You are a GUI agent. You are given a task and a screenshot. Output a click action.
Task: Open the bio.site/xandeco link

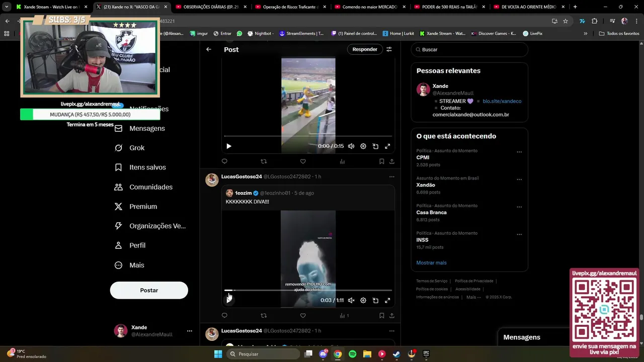[502, 101]
